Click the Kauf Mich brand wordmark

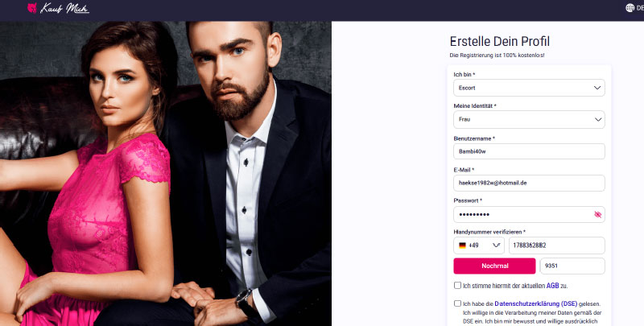click(64, 8)
